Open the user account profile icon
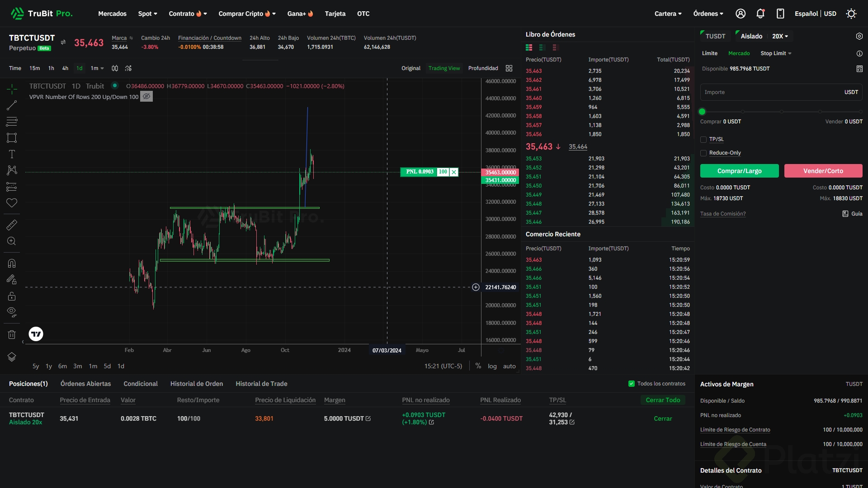This screenshot has height=488, width=868. pos(741,14)
